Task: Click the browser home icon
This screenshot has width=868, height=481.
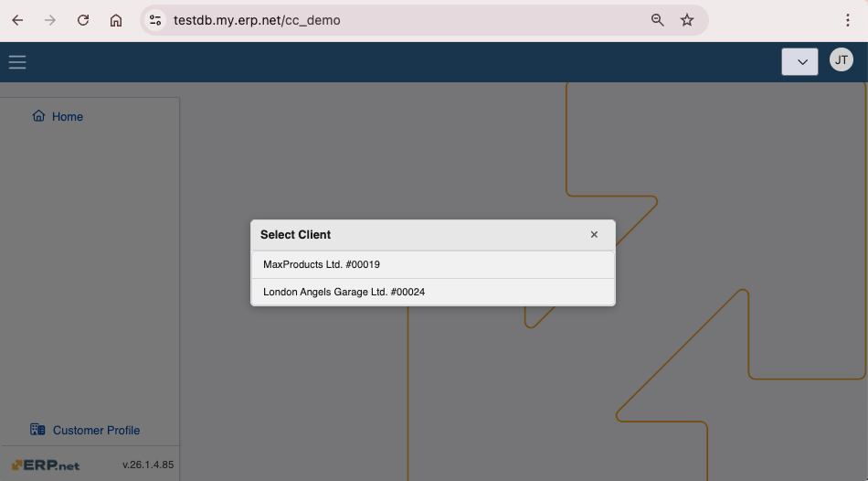Action: click(x=116, y=20)
